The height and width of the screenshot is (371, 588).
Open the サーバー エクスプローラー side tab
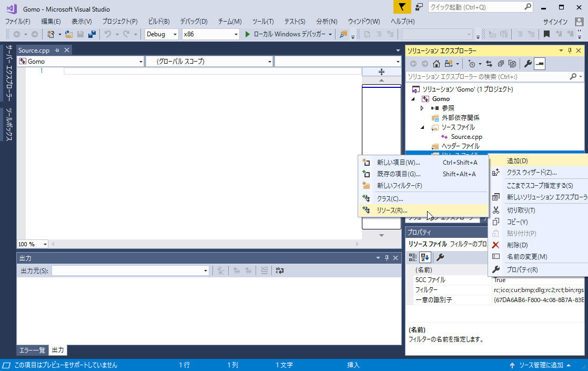9,73
